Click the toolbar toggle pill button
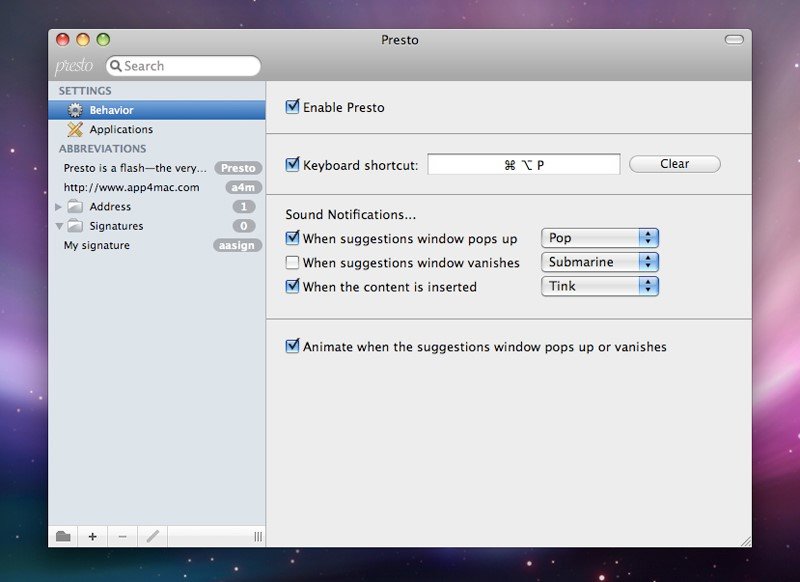Image resolution: width=800 pixels, height=582 pixels. click(734, 40)
